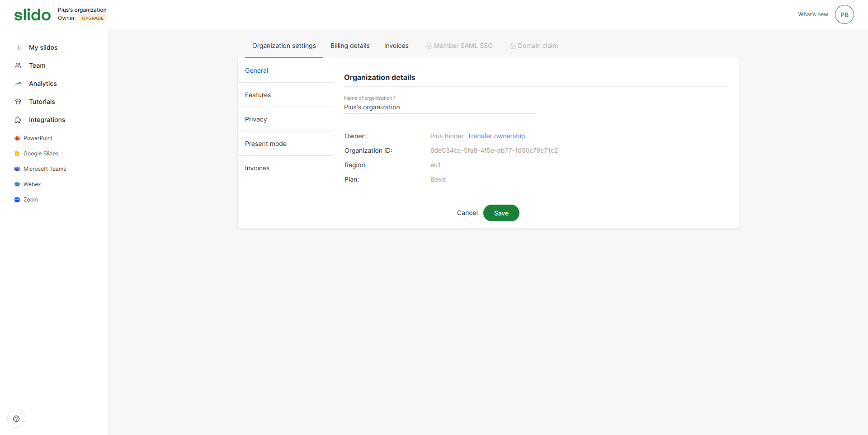Viewport: 868px width, 435px height.
Task: Click the Name of organization field
Action: click(439, 108)
